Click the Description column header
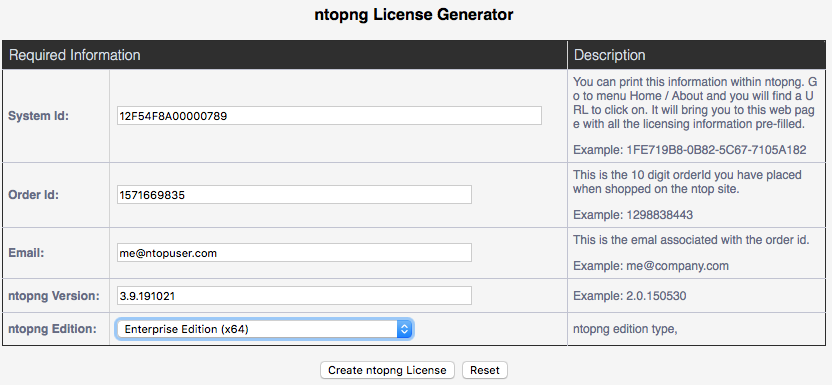Image resolution: width=832 pixels, height=385 pixels. 610,55
